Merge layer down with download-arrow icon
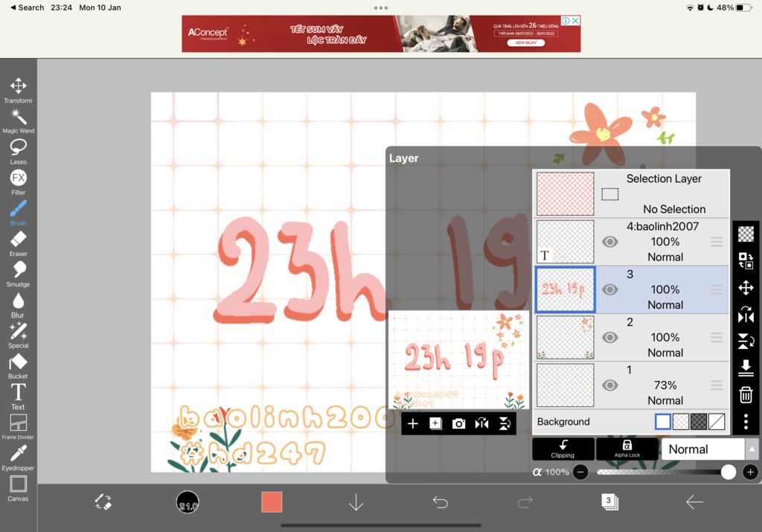 point(746,368)
